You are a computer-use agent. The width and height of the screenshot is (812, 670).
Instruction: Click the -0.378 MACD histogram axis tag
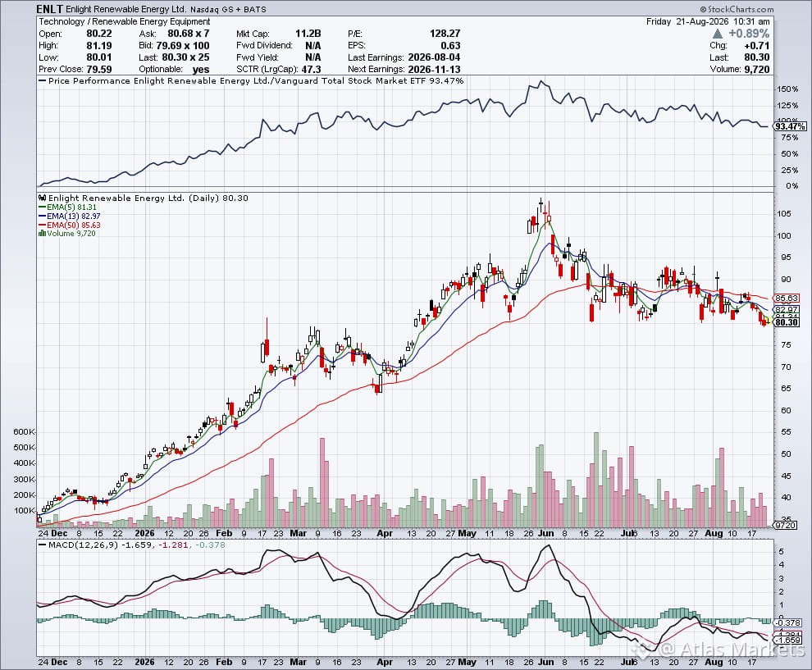click(788, 622)
